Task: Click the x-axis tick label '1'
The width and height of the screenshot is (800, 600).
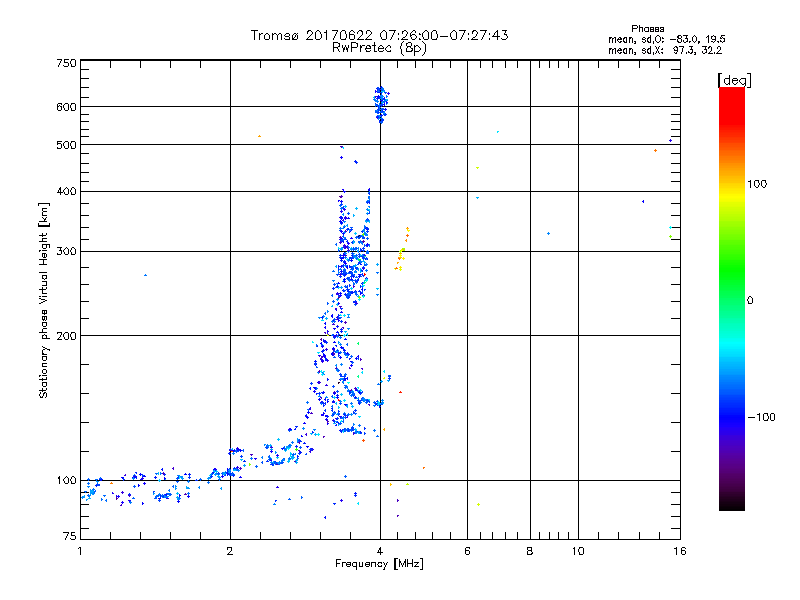Action: (x=80, y=551)
